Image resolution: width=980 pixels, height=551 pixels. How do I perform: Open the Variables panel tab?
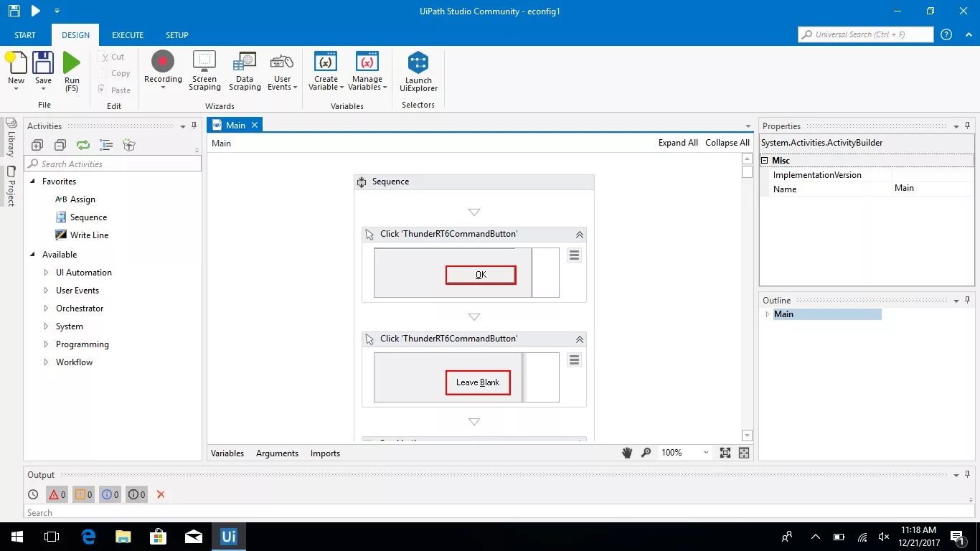227,453
